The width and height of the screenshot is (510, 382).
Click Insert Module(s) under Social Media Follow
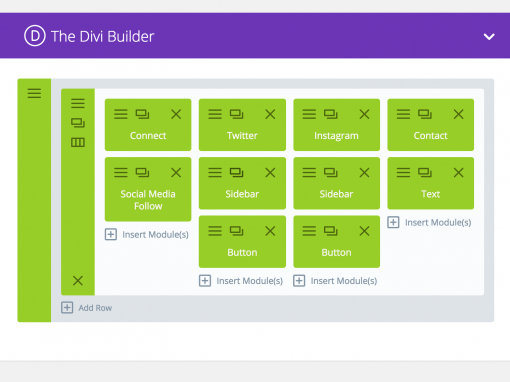[x=147, y=234]
